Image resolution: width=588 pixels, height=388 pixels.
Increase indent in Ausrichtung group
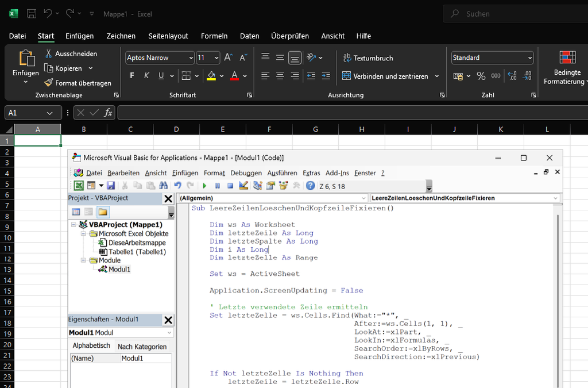(x=326, y=76)
